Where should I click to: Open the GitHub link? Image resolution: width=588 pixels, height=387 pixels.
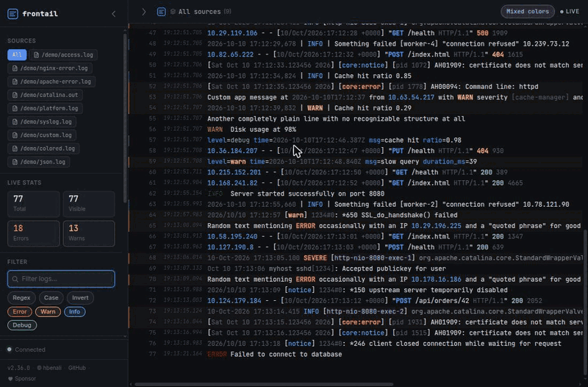tap(77, 368)
